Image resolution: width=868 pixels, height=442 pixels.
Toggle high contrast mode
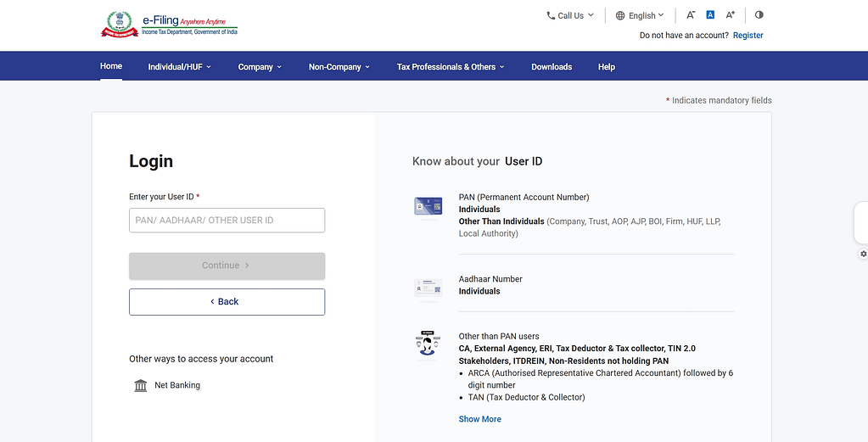pos(759,15)
